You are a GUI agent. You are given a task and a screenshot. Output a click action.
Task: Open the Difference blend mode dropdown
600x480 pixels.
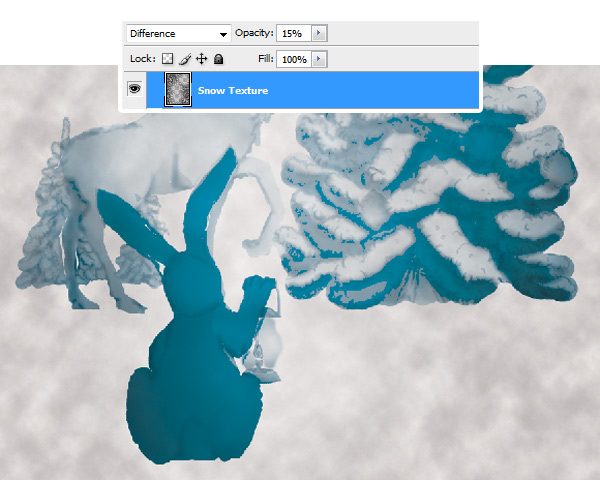(178, 34)
